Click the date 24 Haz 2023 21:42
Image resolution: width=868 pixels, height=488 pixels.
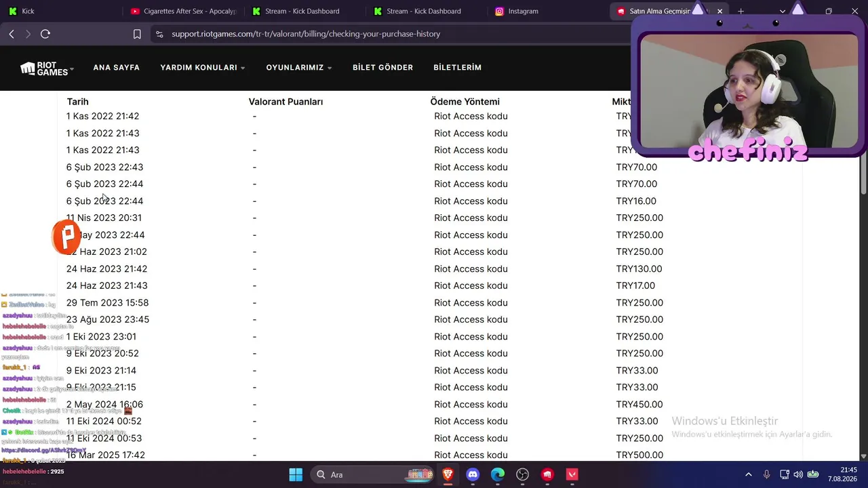[106, 268]
